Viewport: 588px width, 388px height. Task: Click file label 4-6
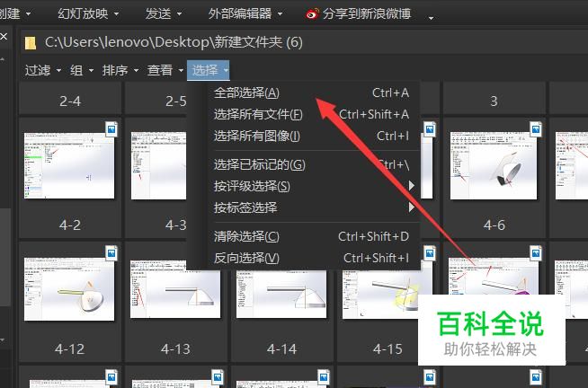(494, 225)
